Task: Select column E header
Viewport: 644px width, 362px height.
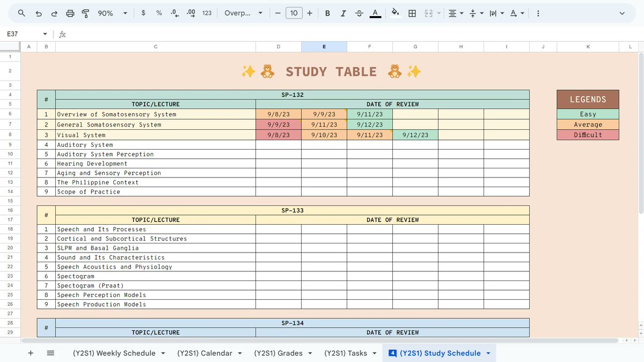Action: point(324,47)
